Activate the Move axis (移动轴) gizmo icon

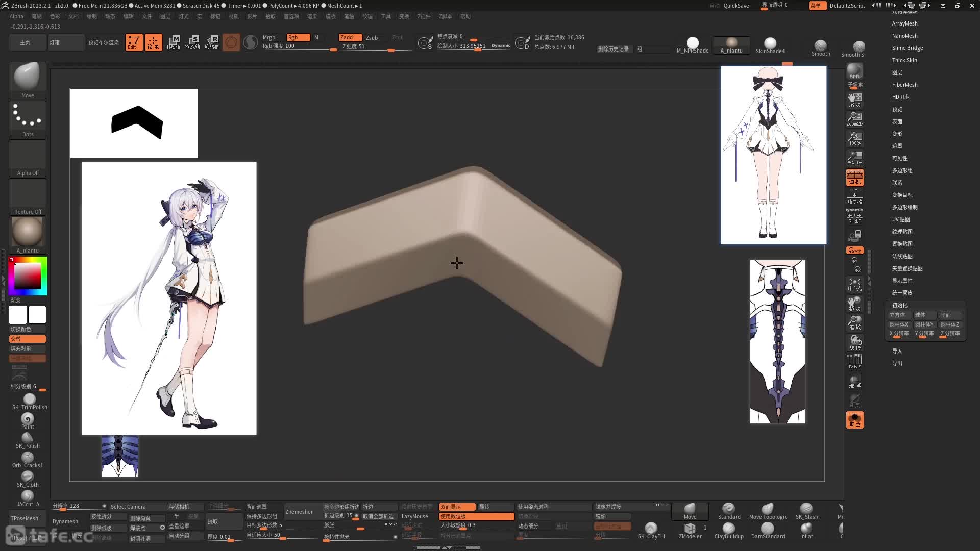pos(173,42)
